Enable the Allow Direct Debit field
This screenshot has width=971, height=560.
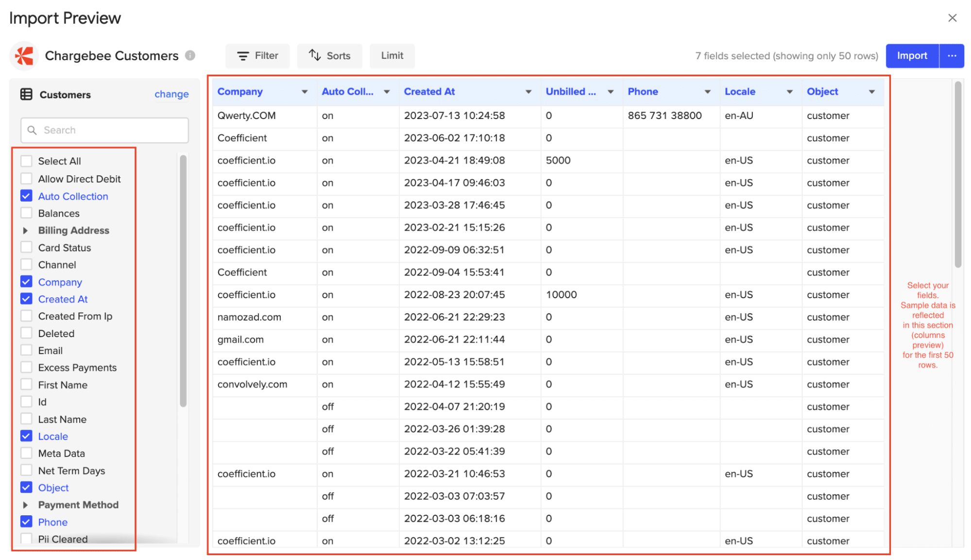26,179
